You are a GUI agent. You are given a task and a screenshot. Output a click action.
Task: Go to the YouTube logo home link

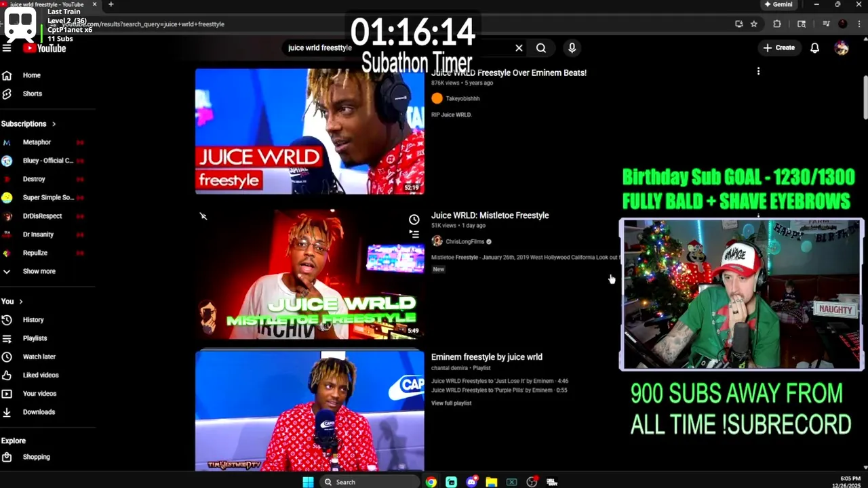pyautogui.click(x=45, y=48)
